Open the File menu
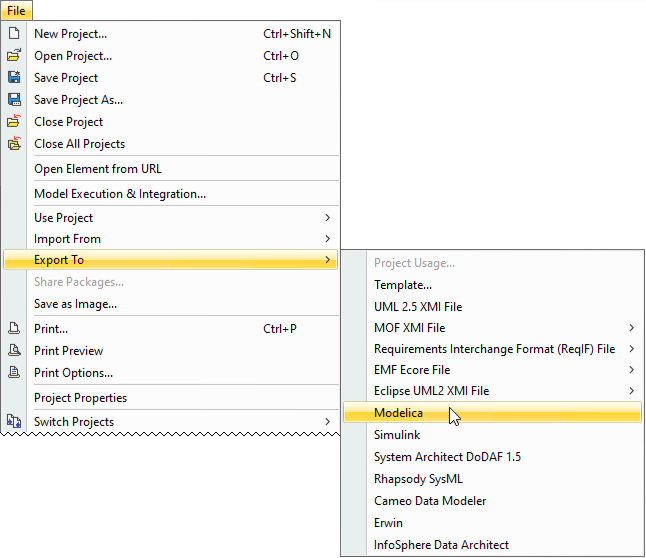This screenshot has height=558, width=646. coord(16,10)
